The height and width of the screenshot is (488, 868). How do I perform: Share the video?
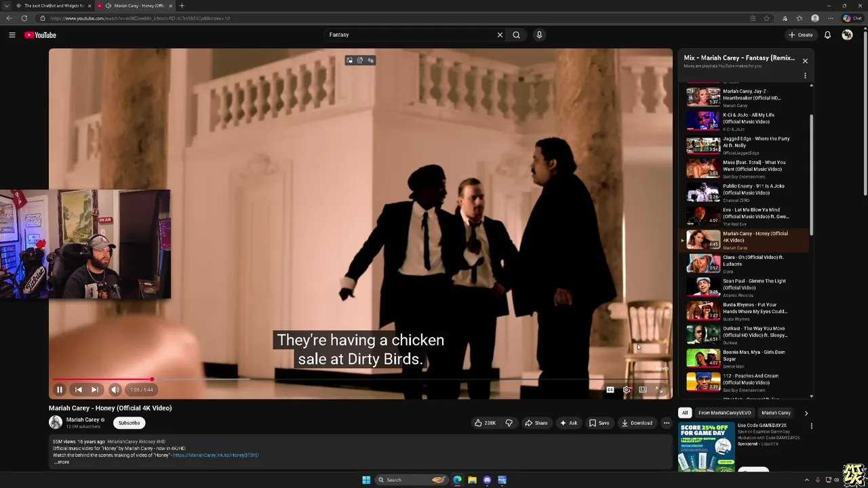(x=536, y=423)
